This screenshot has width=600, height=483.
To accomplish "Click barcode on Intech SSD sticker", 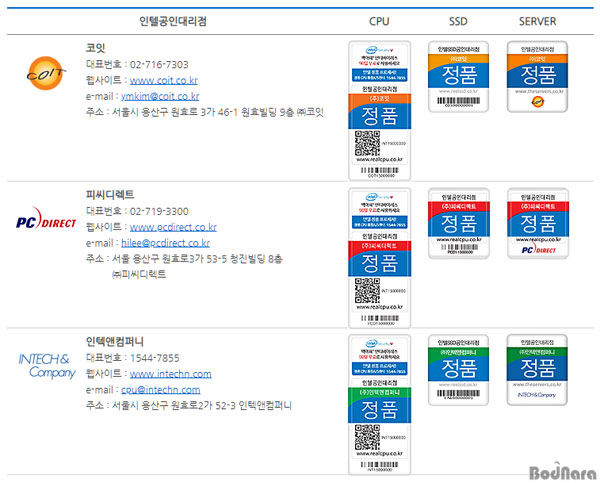I will click(458, 393).
